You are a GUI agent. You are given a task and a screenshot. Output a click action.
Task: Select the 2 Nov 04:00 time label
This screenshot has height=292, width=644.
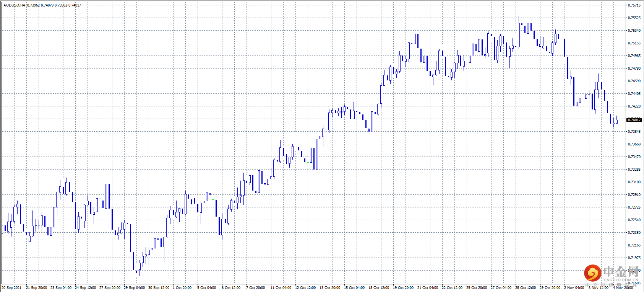click(x=574, y=288)
